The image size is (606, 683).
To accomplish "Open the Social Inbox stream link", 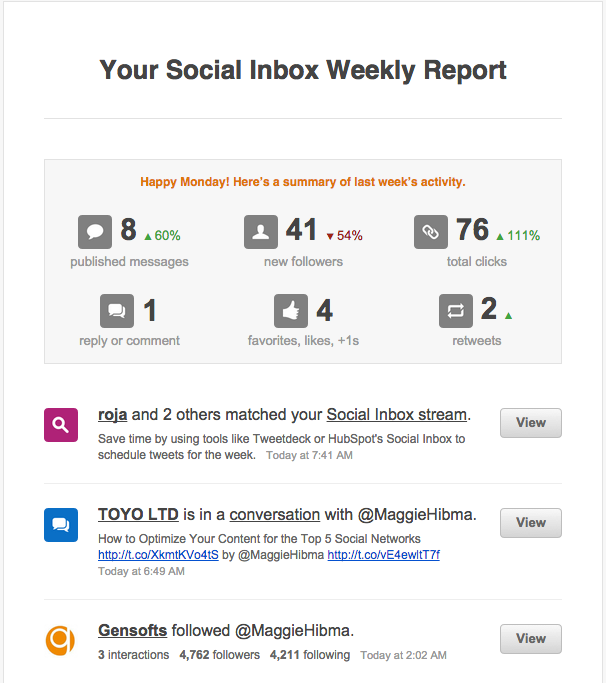I will [397, 414].
